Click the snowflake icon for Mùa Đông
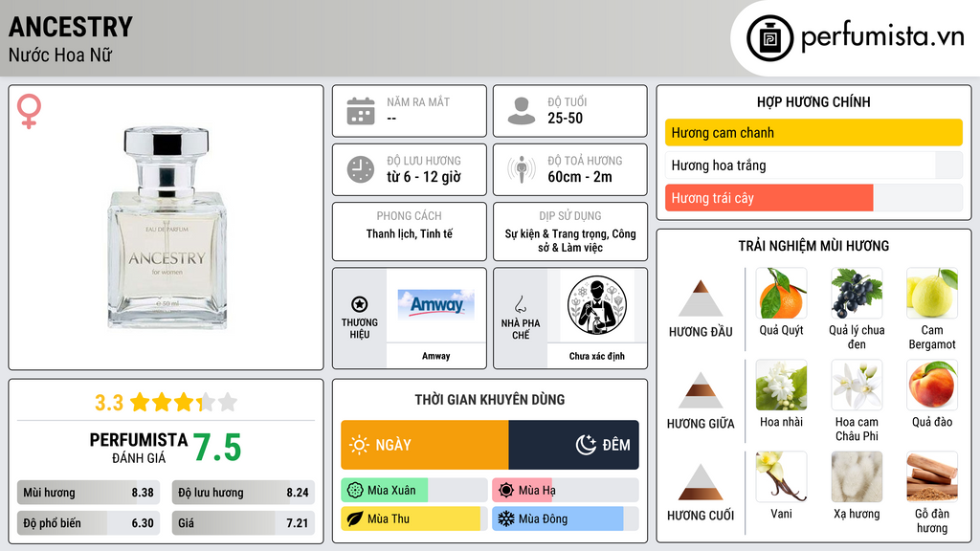Image resolution: width=980 pixels, height=551 pixels. coord(506,518)
